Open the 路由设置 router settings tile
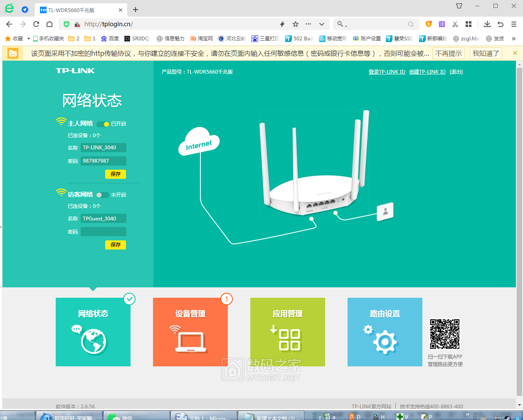Screen dimensions: 523x420 click(385, 332)
